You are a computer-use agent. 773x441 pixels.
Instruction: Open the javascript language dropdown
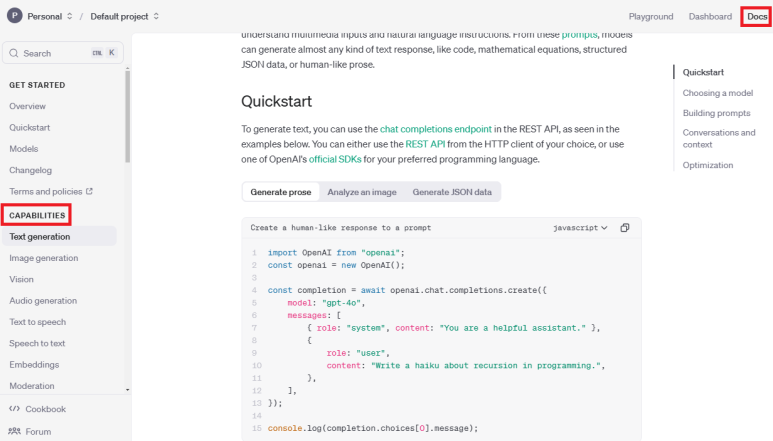click(580, 228)
